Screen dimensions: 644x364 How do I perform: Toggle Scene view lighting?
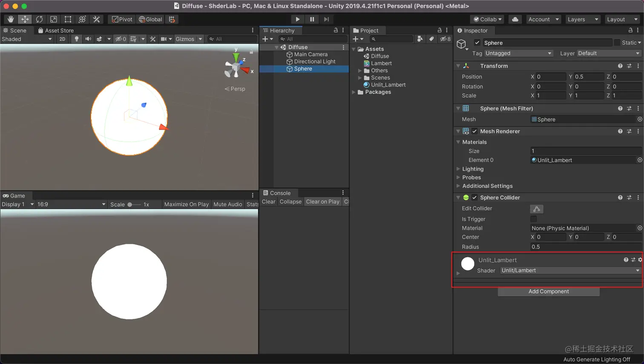click(77, 39)
